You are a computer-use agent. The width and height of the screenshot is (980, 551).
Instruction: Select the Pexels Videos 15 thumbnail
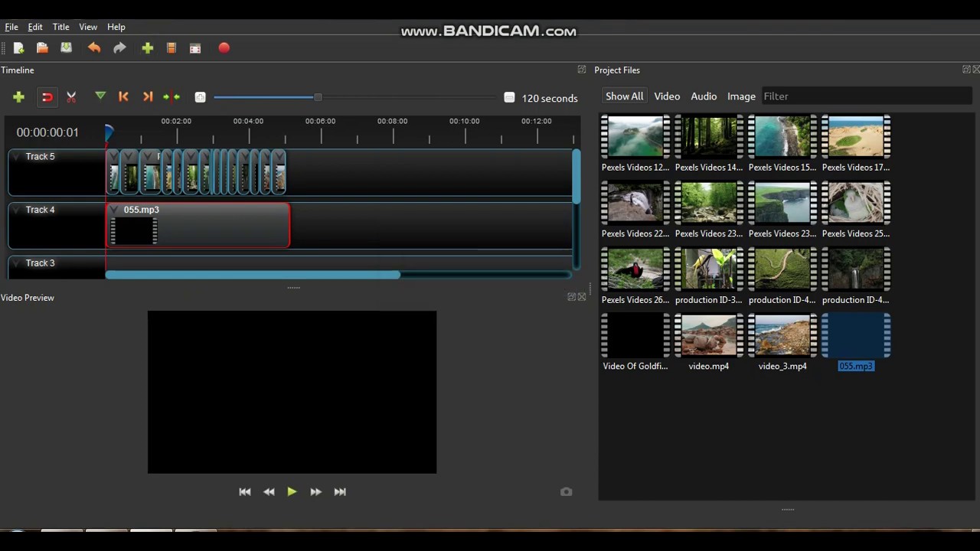(782, 136)
